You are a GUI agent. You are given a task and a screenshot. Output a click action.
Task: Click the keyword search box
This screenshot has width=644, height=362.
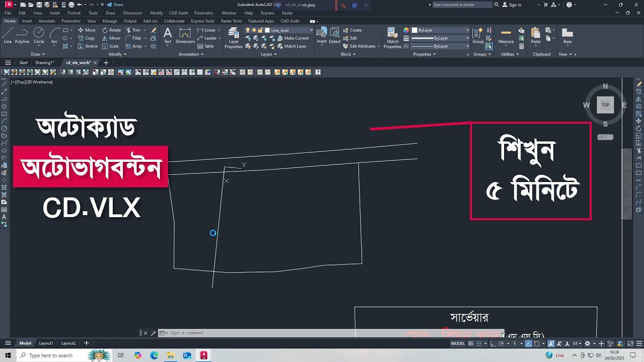[x=462, y=5]
